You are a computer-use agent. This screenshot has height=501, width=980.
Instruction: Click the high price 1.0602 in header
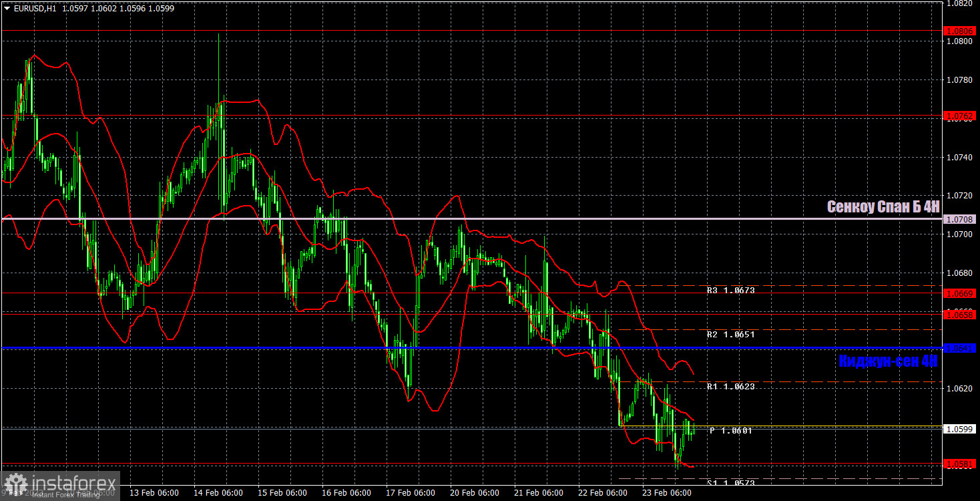[x=105, y=9]
